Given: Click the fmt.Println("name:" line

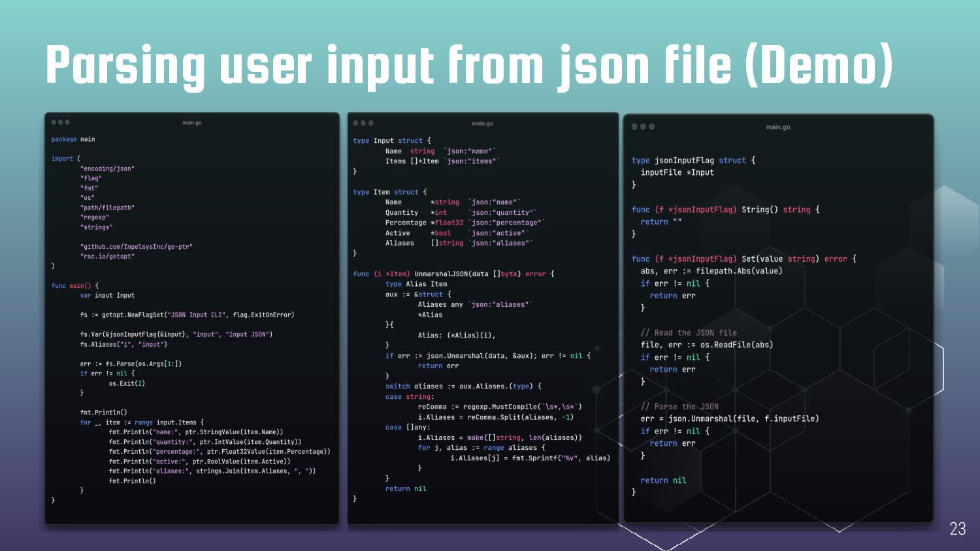Looking at the screenshot, I should [196, 432].
